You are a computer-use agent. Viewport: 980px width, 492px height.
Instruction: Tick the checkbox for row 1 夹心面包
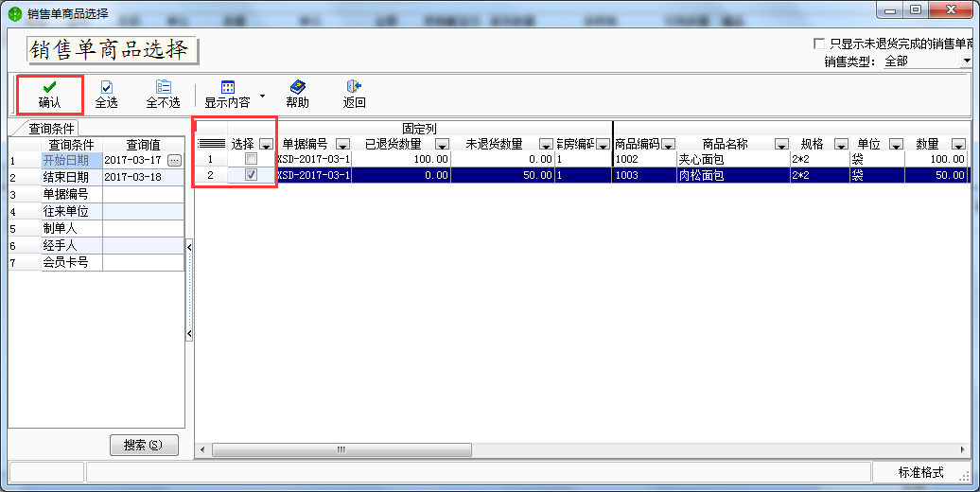pos(251,159)
